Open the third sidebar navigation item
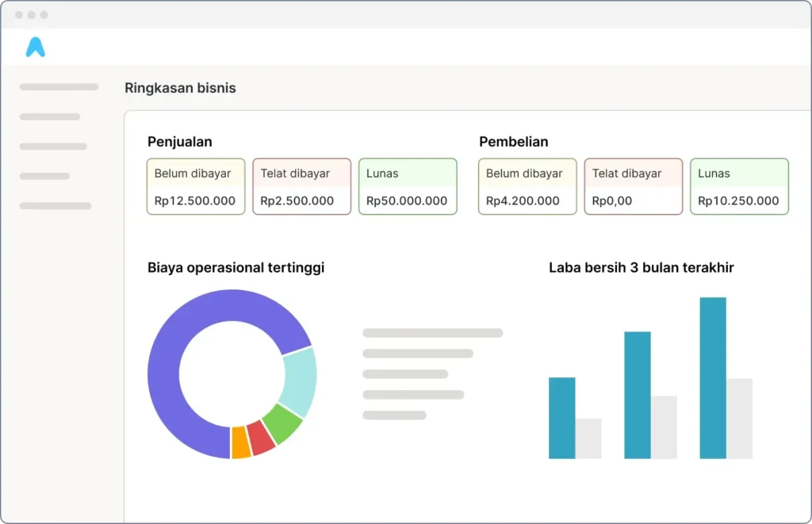The width and height of the screenshot is (812, 524). (x=52, y=146)
